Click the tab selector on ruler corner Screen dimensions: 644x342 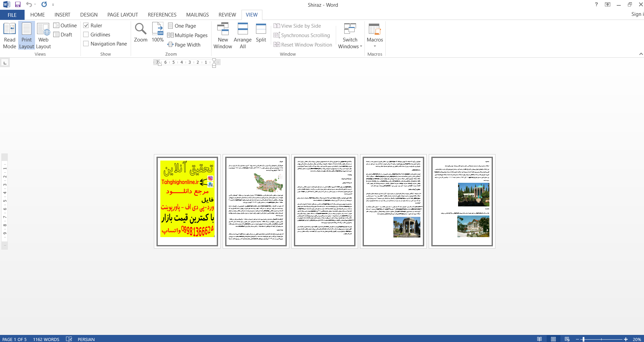pos(5,63)
